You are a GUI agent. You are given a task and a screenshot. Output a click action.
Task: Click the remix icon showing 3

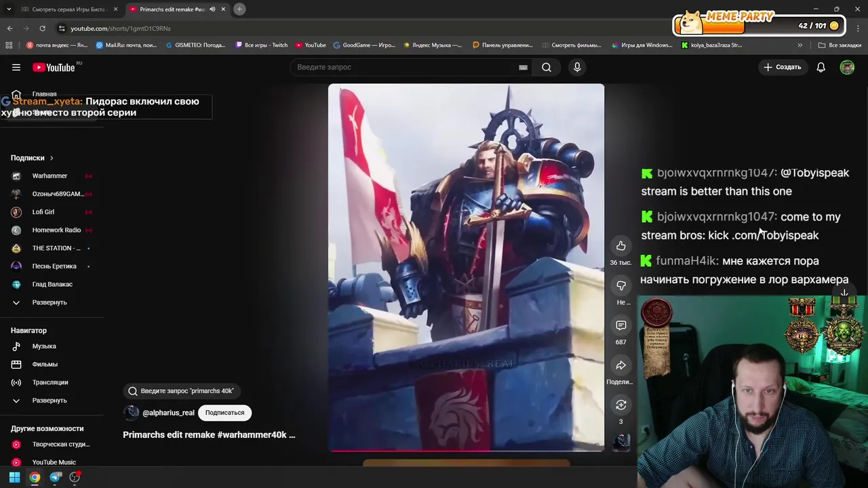pos(620,405)
